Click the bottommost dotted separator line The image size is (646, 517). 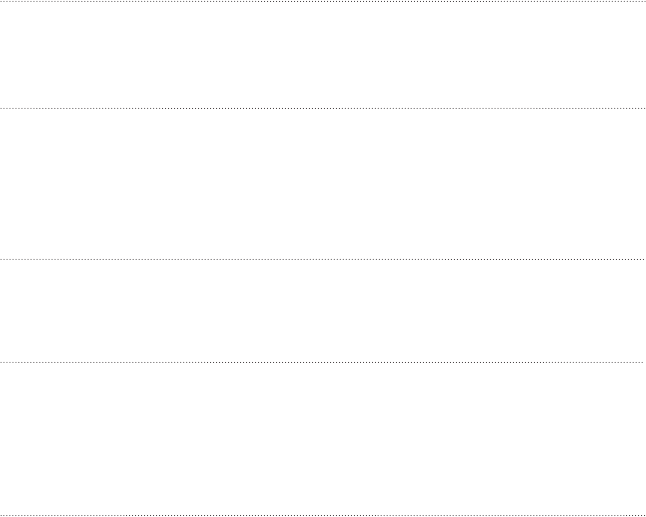coord(323,514)
